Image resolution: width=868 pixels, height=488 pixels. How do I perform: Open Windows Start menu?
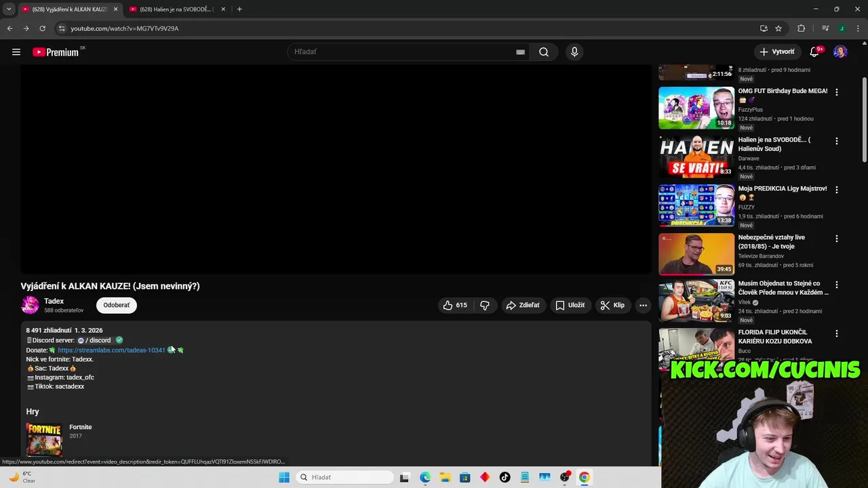click(x=284, y=477)
